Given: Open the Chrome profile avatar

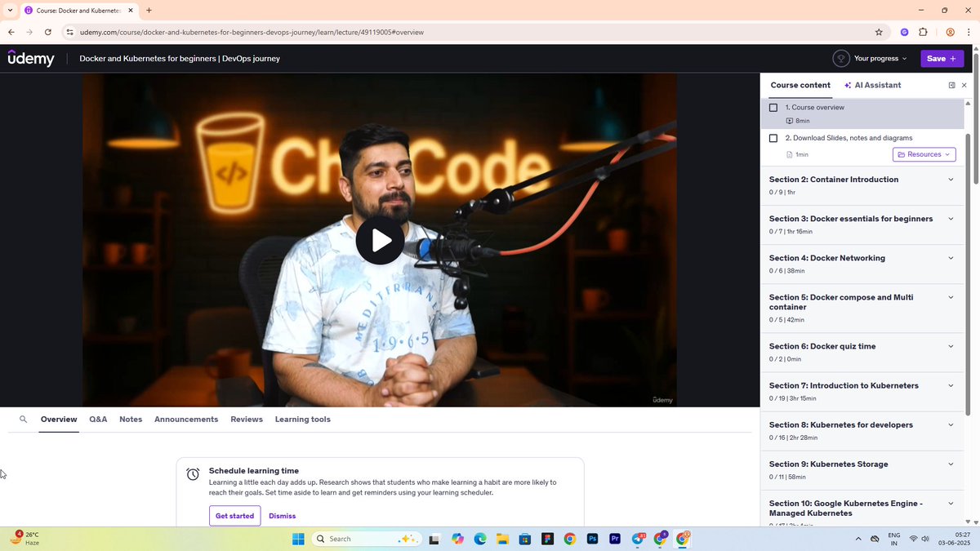Looking at the screenshot, I should pos(951,33).
